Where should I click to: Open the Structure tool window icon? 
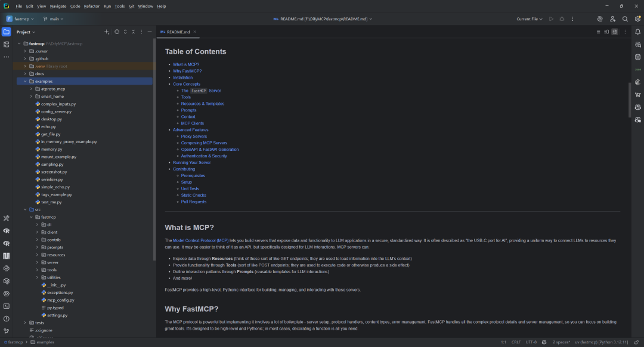(6, 44)
